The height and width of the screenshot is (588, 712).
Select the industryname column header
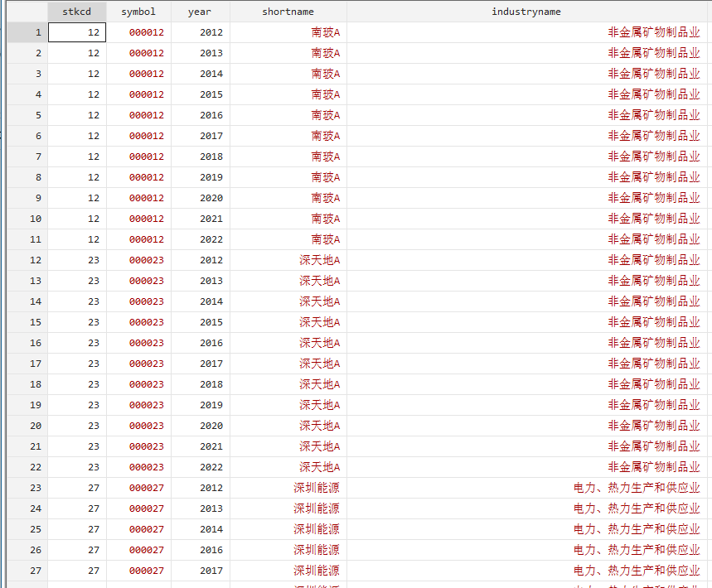[526, 12]
